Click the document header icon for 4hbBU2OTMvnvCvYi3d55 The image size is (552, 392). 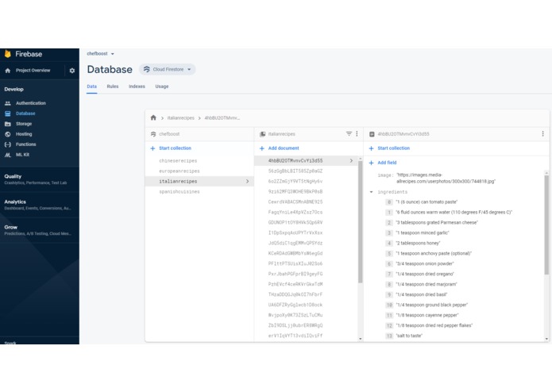click(x=372, y=134)
